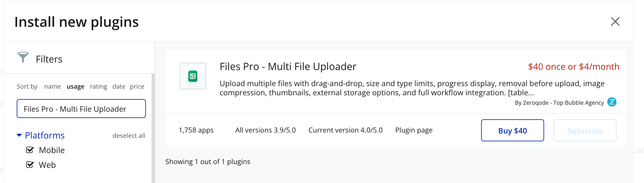Collapse the Platforms filter section
The width and height of the screenshot is (644, 183).
point(19,135)
